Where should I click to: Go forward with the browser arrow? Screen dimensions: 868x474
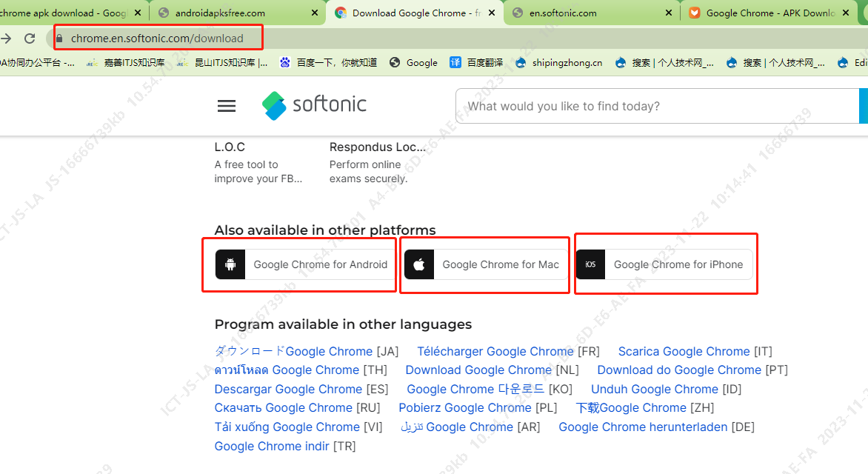[x=6, y=39]
